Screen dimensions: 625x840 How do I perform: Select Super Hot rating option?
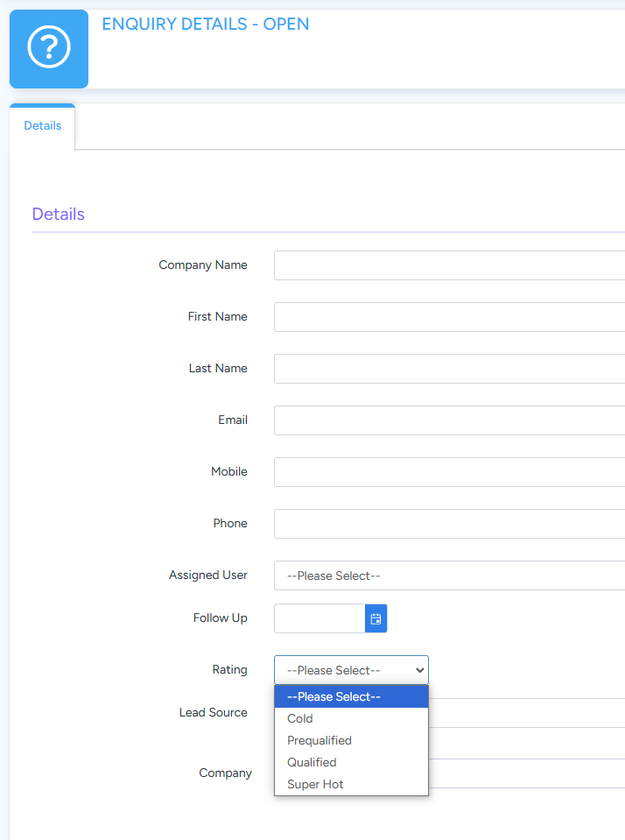(351, 785)
